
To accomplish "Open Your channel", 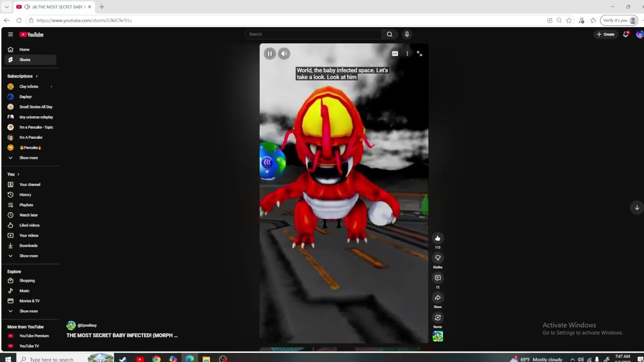I will 30,185.
